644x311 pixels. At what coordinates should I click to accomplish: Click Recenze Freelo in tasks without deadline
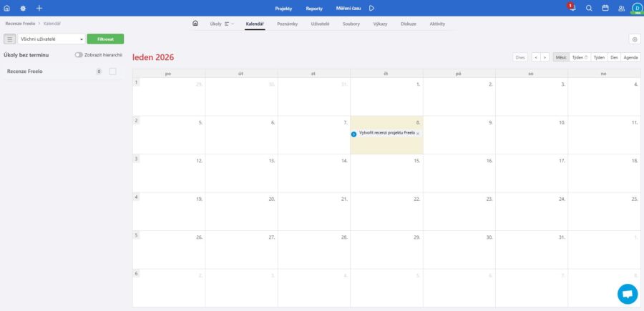coord(24,71)
